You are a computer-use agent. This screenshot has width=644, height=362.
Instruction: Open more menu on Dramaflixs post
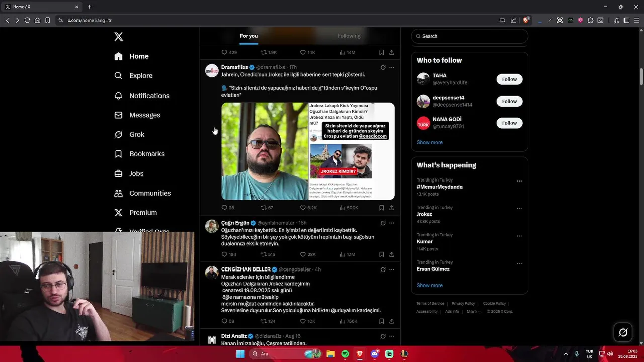pyautogui.click(x=392, y=67)
